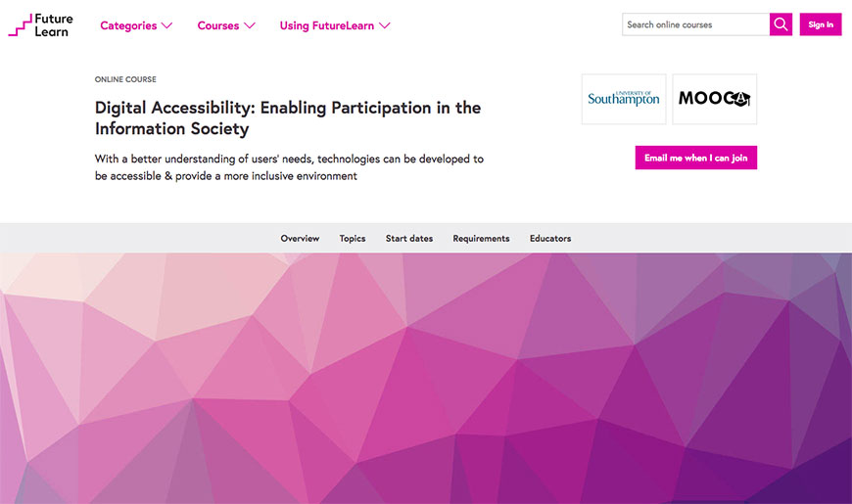
Task: Expand the Using FutureLearn menu
Action: (x=334, y=25)
